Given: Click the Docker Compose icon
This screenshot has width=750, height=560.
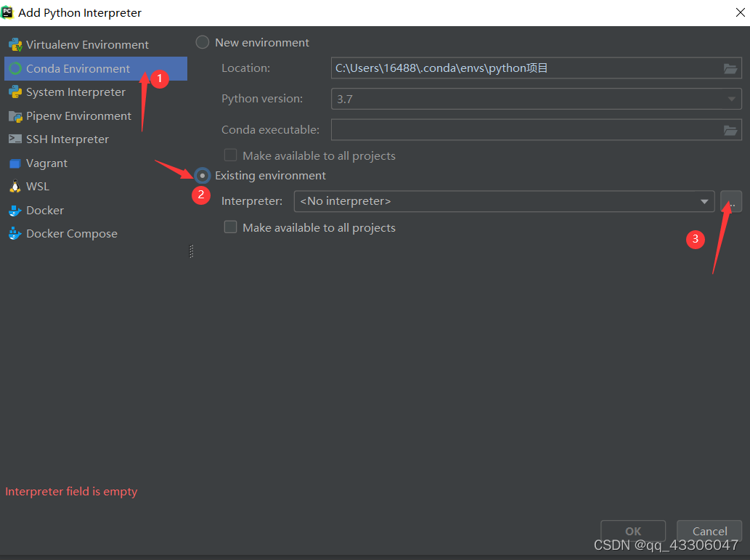Looking at the screenshot, I should (15, 233).
